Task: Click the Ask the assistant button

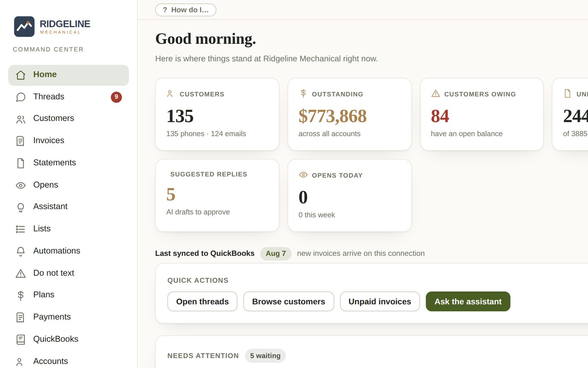Action: click(468, 301)
